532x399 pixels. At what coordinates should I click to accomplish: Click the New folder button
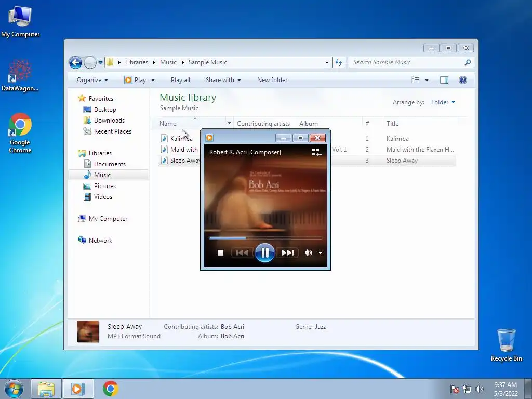coord(272,80)
